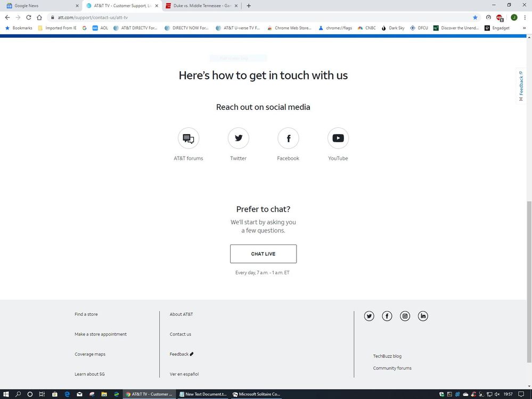This screenshot has height=399, width=532.
Task: Open the About AT&T footer link
Action: (181, 314)
